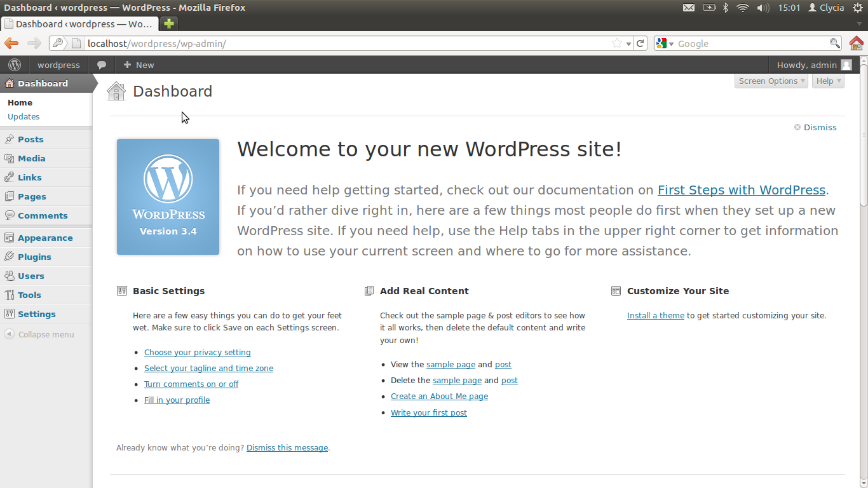Click the admin avatar in the admin bar
The height and width of the screenshot is (488, 868).
click(846, 65)
